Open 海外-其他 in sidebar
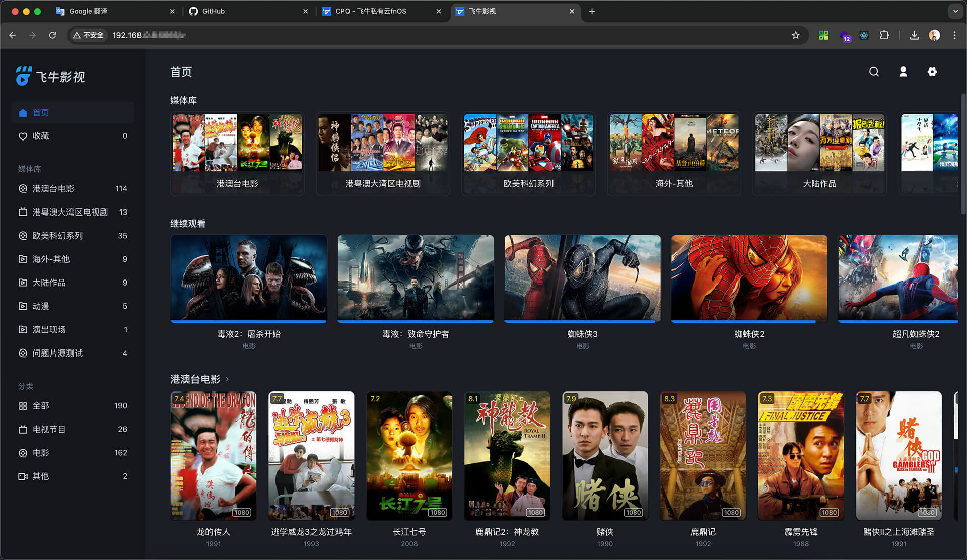 point(73,259)
